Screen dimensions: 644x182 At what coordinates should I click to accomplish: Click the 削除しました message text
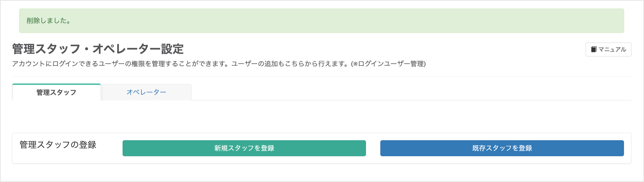[48, 21]
